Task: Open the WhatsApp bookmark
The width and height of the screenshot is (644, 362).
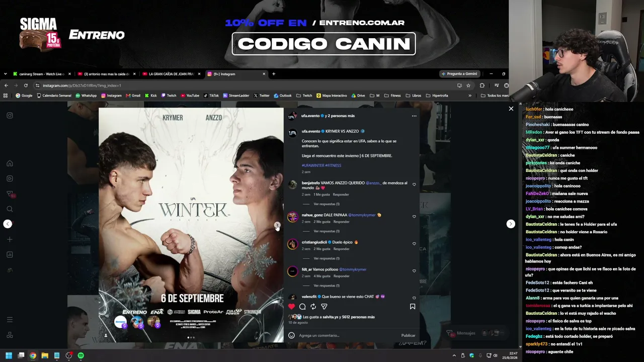Action: [x=86, y=96]
